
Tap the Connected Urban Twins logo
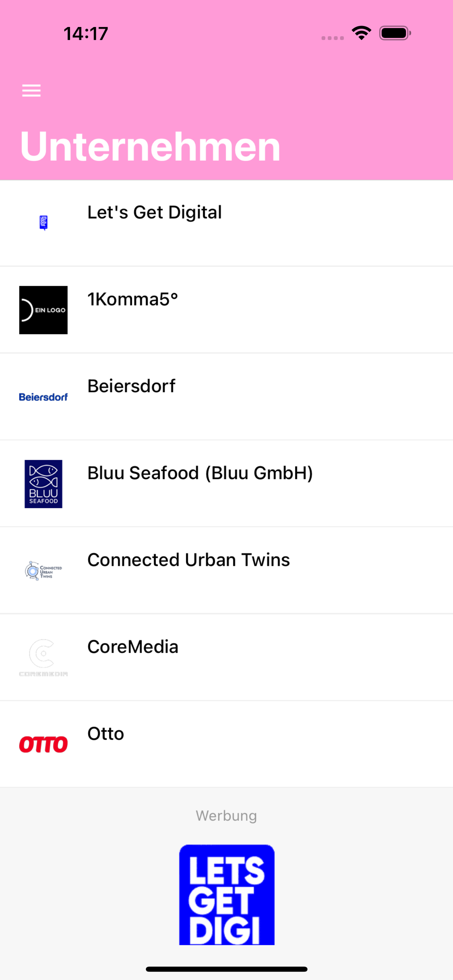coord(43,571)
